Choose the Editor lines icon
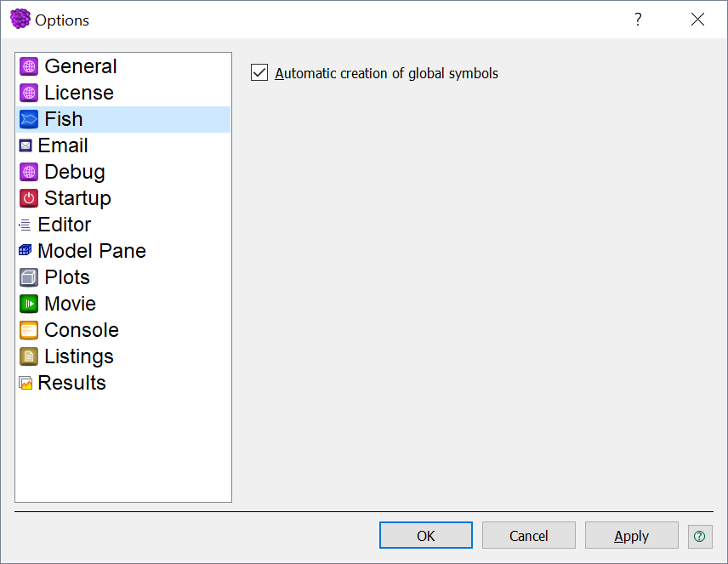Screen dimensions: 728x564 pos(26,225)
